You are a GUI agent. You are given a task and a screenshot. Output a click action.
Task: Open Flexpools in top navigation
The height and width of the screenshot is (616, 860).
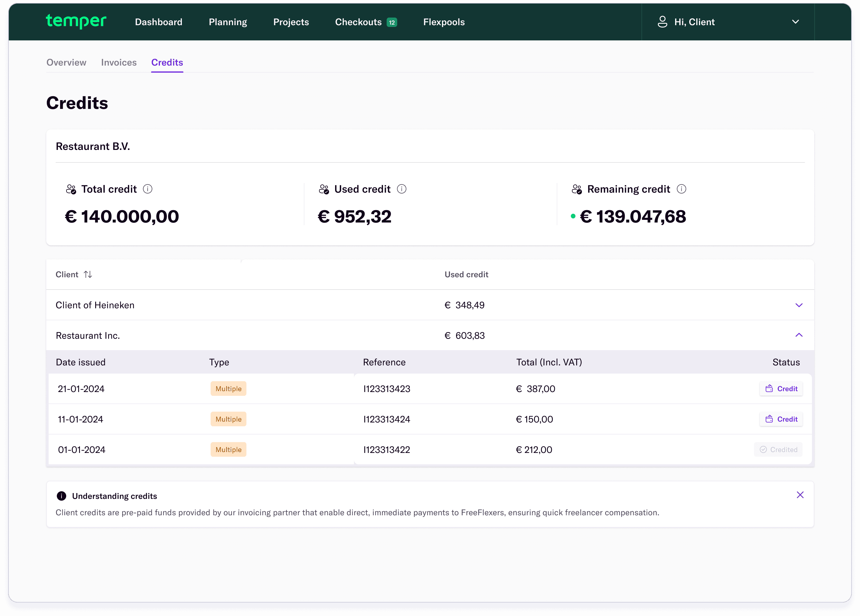point(444,22)
